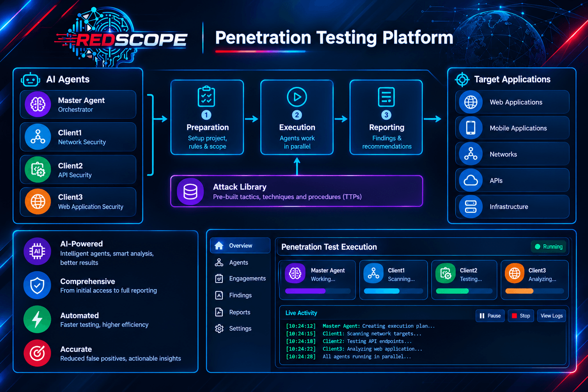This screenshot has width=588, height=392.
Task: Open the Overview sidebar item
Action: 240,246
